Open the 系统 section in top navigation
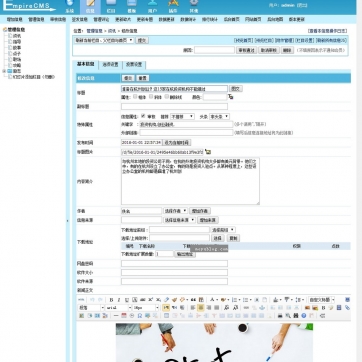This screenshot has height=362, width=362. click(69, 7)
